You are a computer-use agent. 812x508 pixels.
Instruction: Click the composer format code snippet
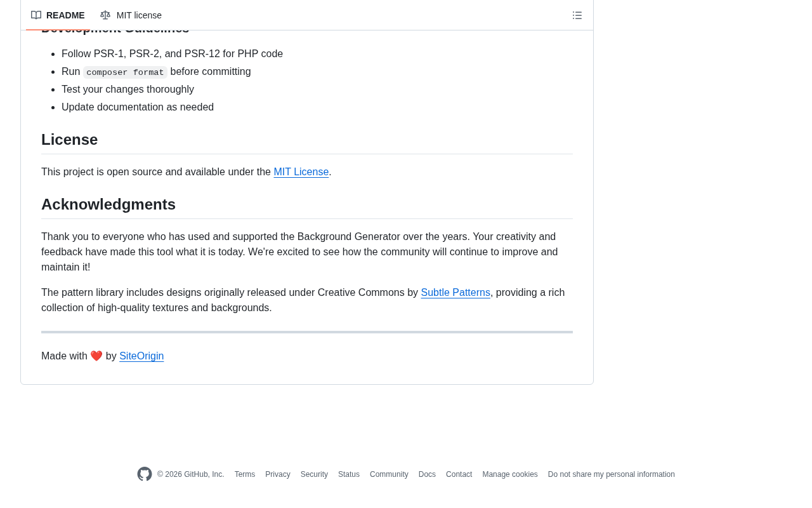[x=125, y=72]
